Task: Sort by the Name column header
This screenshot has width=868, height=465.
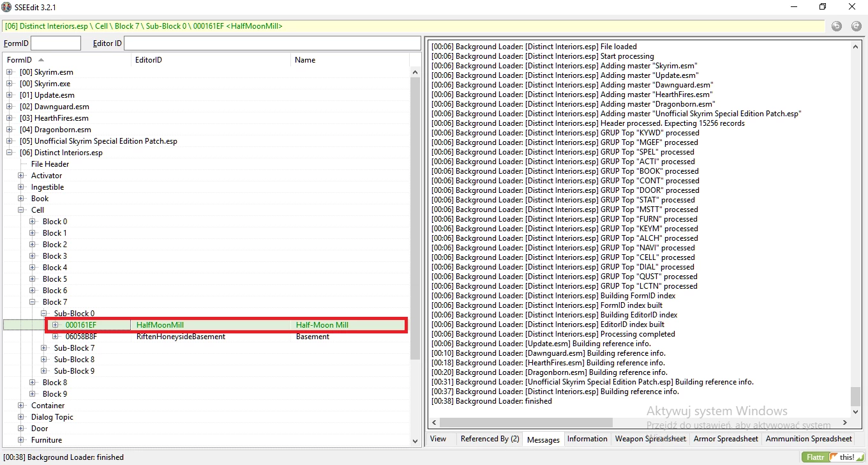Action: pos(350,60)
